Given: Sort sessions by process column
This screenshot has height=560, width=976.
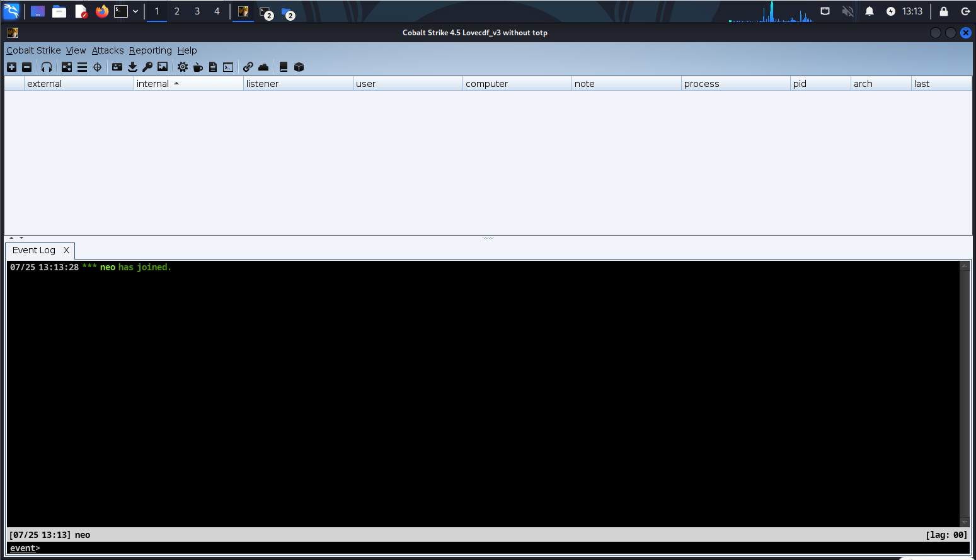Looking at the screenshot, I should click(x=736, y=84).
